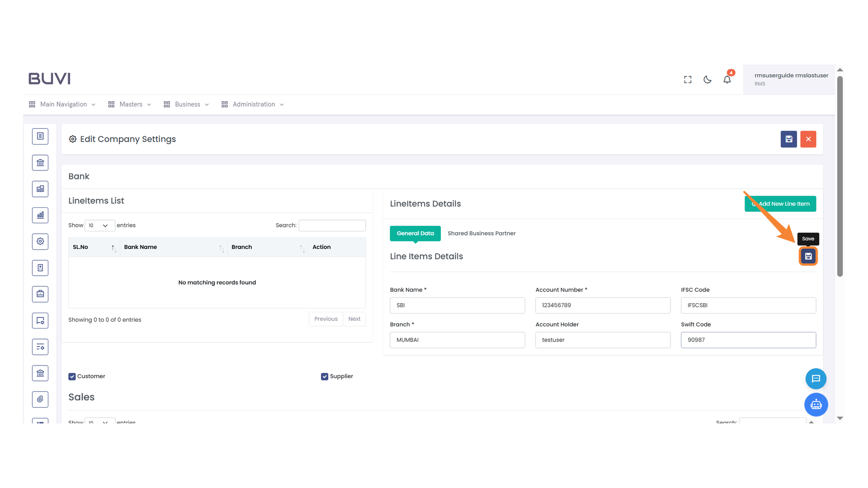Click the red close button

click(x=808, y=139)
